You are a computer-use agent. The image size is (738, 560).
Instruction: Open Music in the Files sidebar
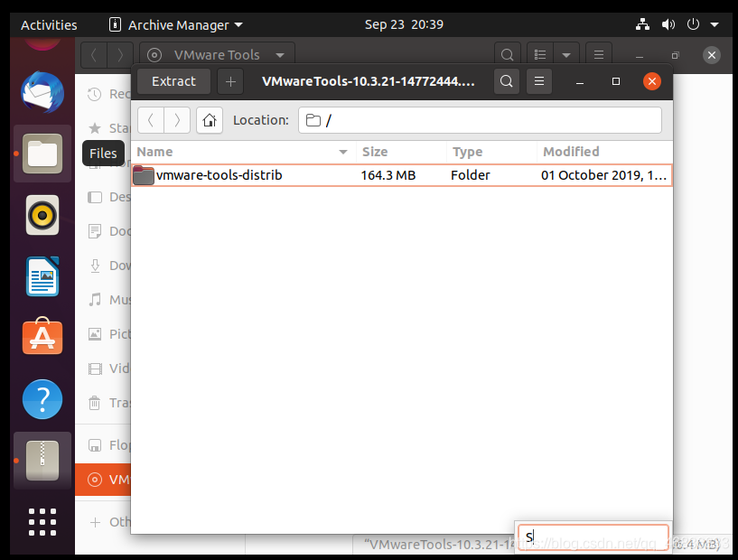pos(104,300)
